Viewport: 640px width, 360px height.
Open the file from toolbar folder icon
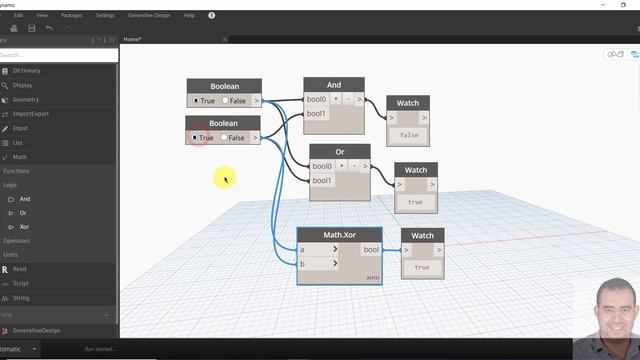[13, 28]
